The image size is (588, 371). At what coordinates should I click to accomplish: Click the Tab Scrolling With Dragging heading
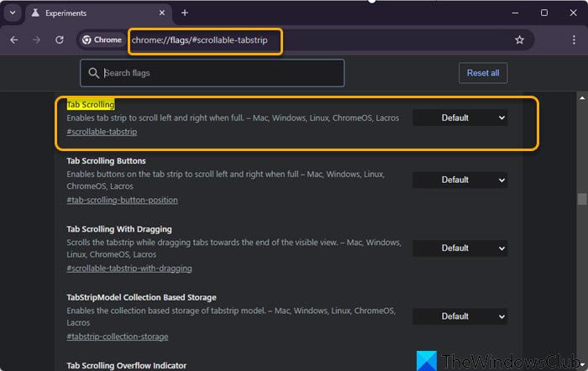coord(119,229)
